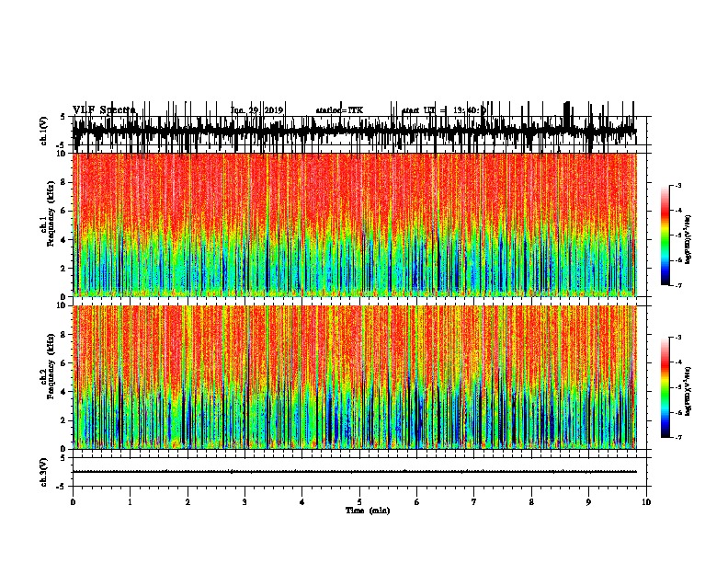Click the '4' tick on the time axis

click(x=302, y=502)
